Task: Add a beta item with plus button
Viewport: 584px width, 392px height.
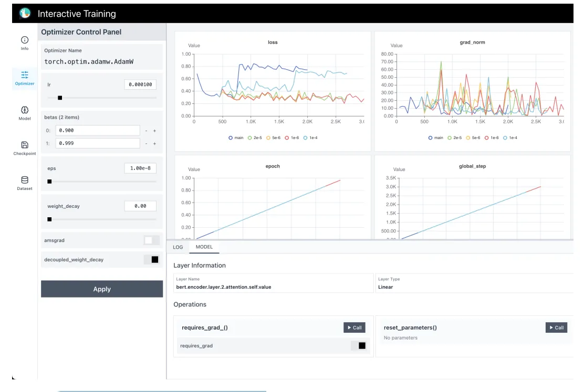Action: pyautogui.click(x=154, y=131)
